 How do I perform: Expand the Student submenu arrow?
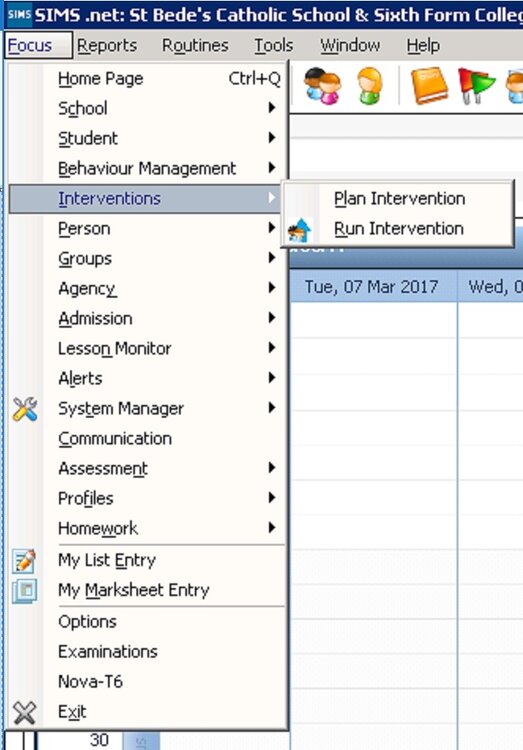coord(272,138)
